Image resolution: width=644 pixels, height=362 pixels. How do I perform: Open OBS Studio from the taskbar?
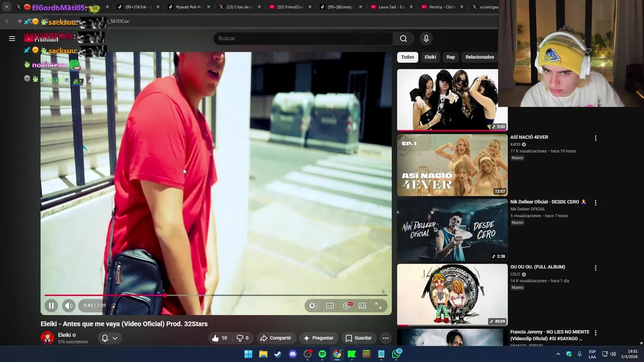307,354
